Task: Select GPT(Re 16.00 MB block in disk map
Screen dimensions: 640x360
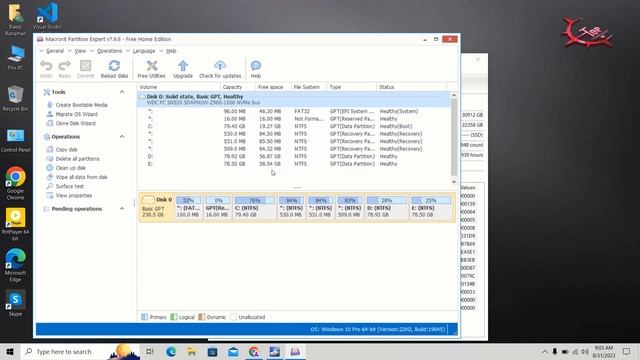Action: click(x=217, y=207)
